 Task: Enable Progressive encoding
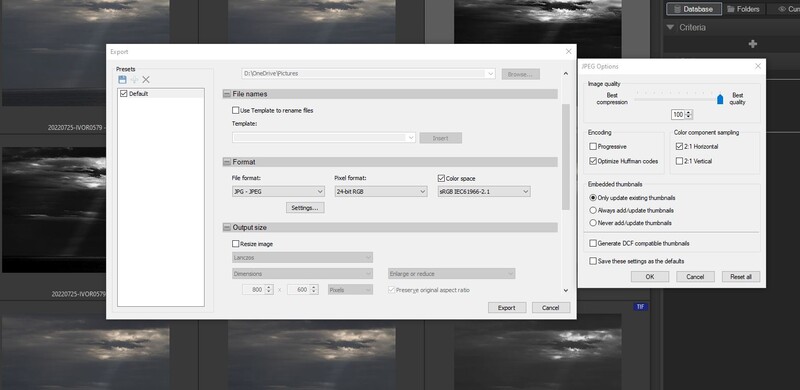tap(592, 147)
